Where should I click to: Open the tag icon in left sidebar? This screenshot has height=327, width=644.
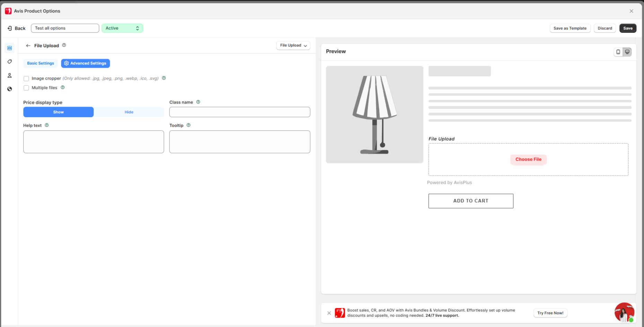[x=10, y=62]
